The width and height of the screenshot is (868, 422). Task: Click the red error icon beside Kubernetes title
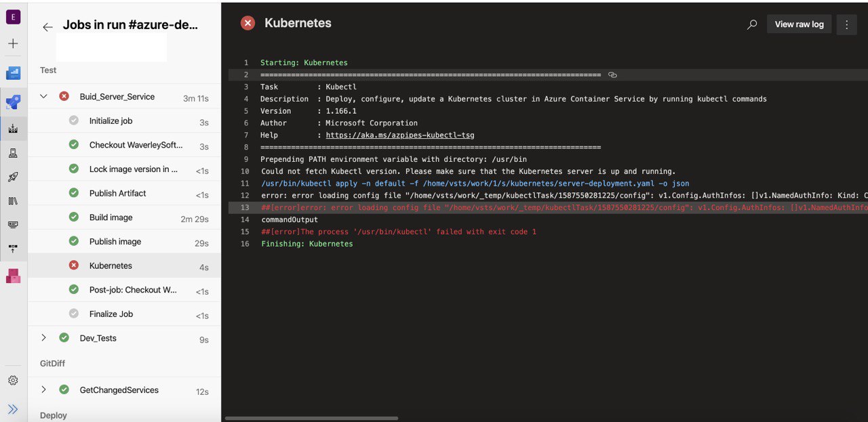click(248, 23)
